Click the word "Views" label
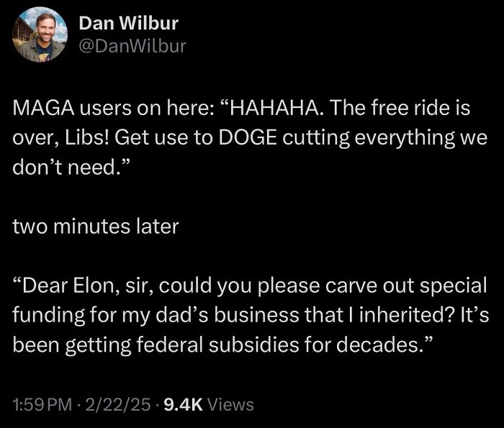This screenshot has width=504, height=428. [x=230, y=405]
